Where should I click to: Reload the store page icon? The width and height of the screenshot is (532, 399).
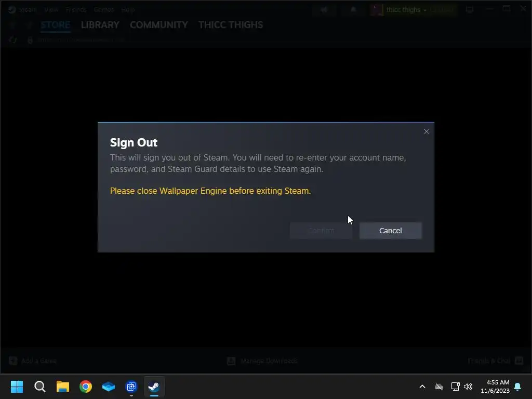(x=13, y=40)
